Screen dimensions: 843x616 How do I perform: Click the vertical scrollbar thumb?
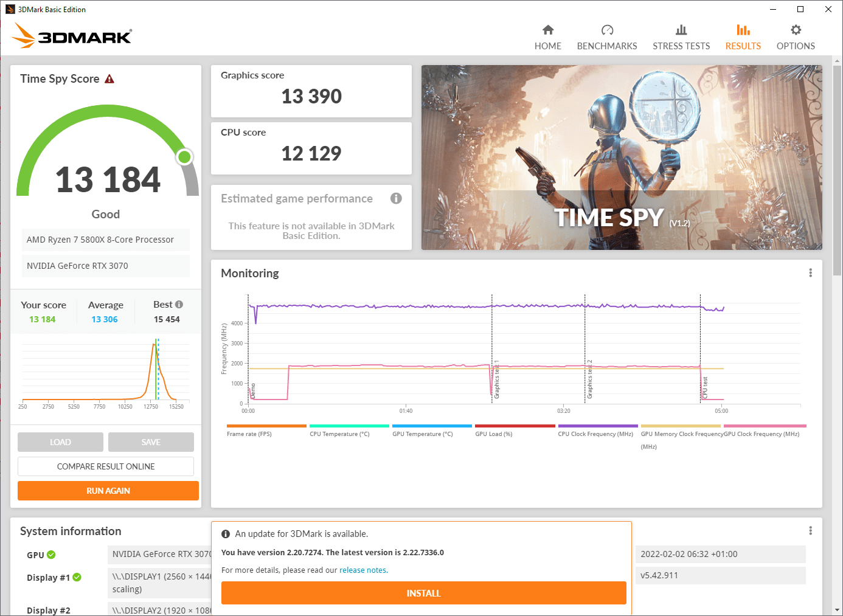point(838,170)
